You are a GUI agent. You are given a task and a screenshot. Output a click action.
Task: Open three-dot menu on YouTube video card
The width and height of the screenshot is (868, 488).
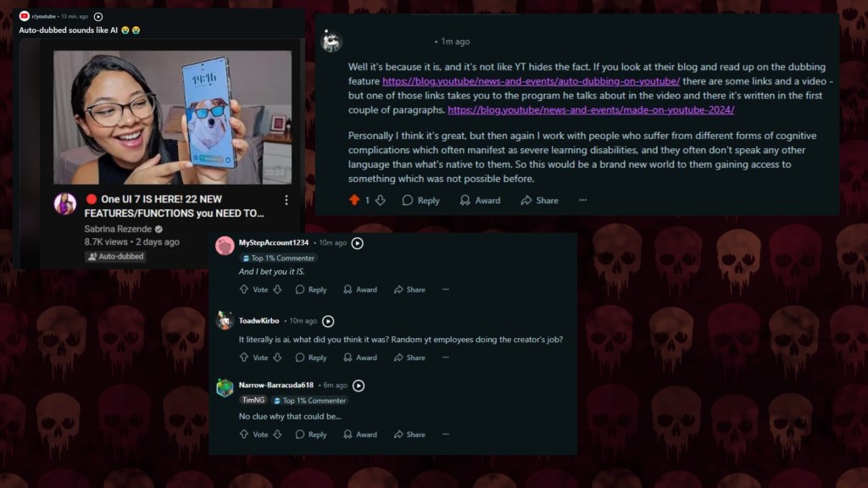coord(287,200)
